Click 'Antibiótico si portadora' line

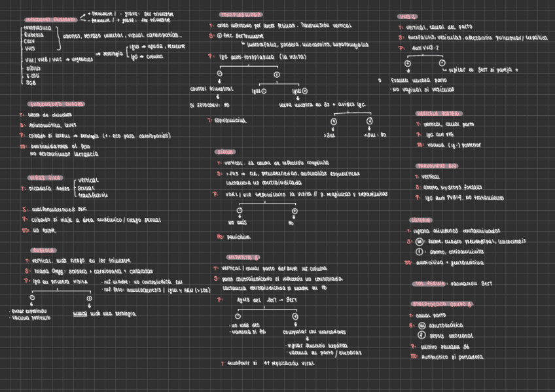(x=452, y=357)
